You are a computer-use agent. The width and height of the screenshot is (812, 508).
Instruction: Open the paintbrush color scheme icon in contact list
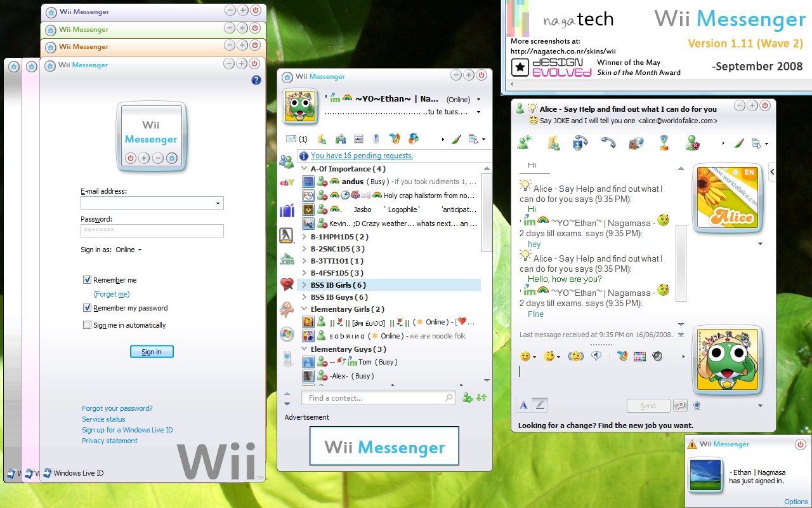(x=456, y=138)
